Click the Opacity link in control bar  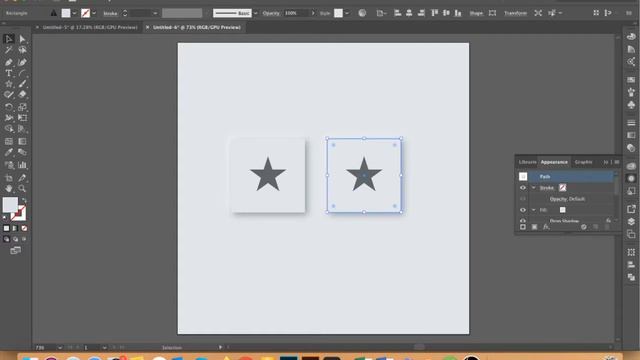coord(271,13)
